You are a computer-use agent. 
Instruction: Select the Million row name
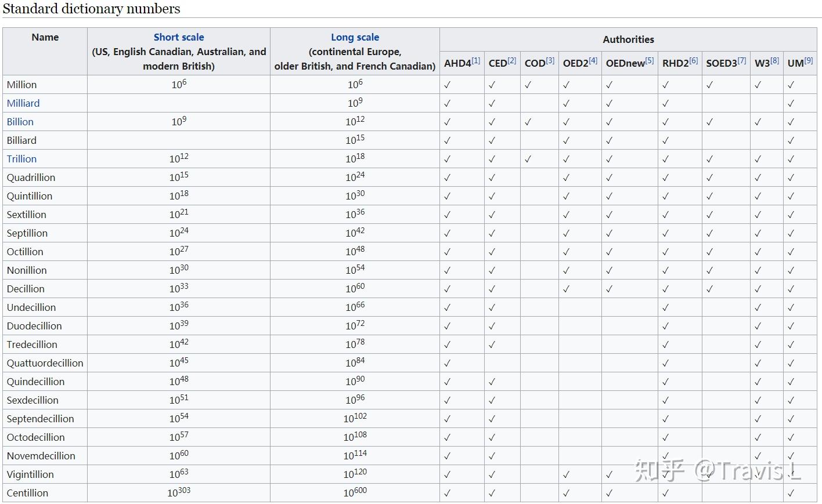coord(21,85)
